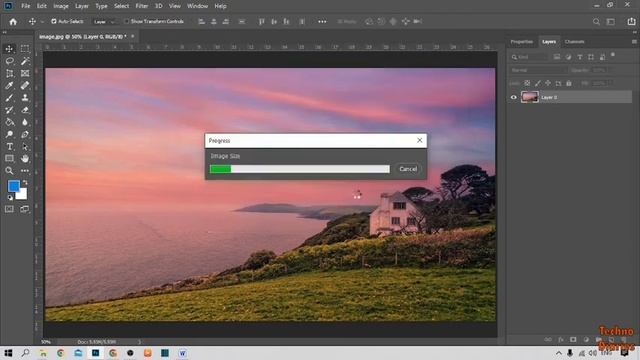
Task: Select the Blur tool
Action: (x=25, y=122)
